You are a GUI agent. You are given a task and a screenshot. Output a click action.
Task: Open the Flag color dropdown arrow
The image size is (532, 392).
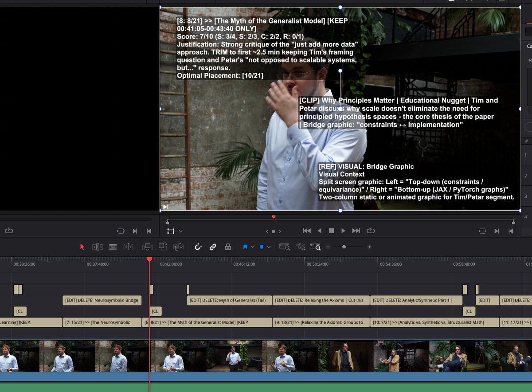pyautogui.click(x=252, y=247)
